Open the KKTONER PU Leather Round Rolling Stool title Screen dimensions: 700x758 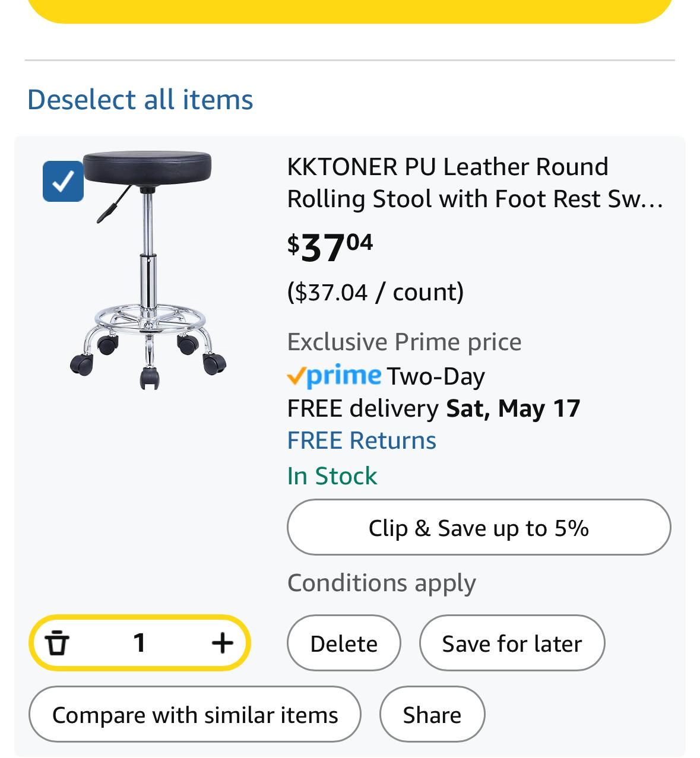pos(475,183)
